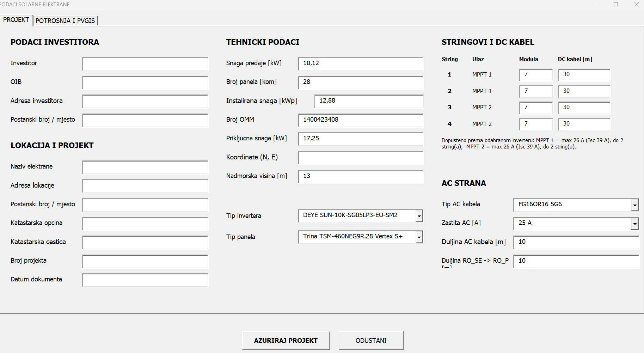Screen dimensions: 644x353
Task: Select the Adresa investitora field
Action: [x=145, y=101]
